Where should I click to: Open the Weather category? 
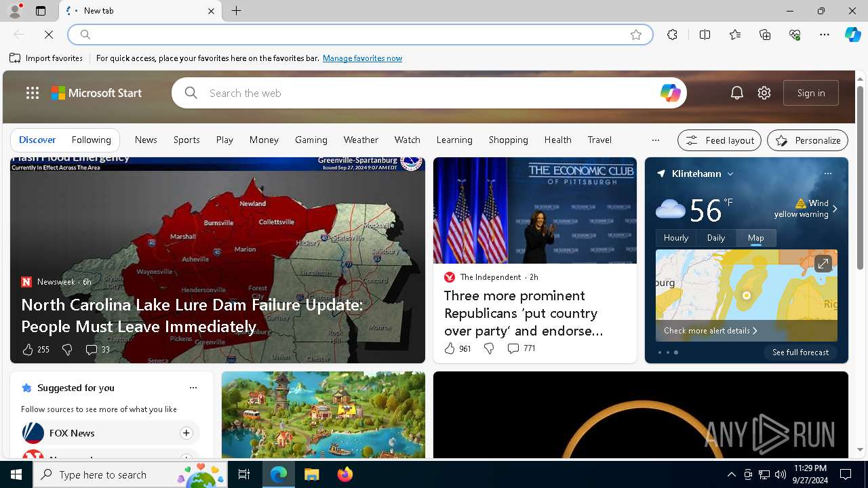tap(361, 140)
